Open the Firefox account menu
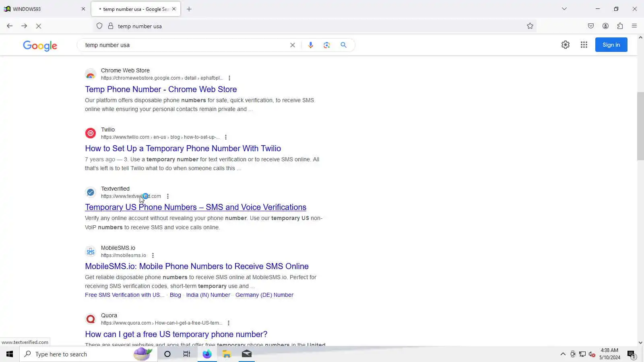 [605, 26]
